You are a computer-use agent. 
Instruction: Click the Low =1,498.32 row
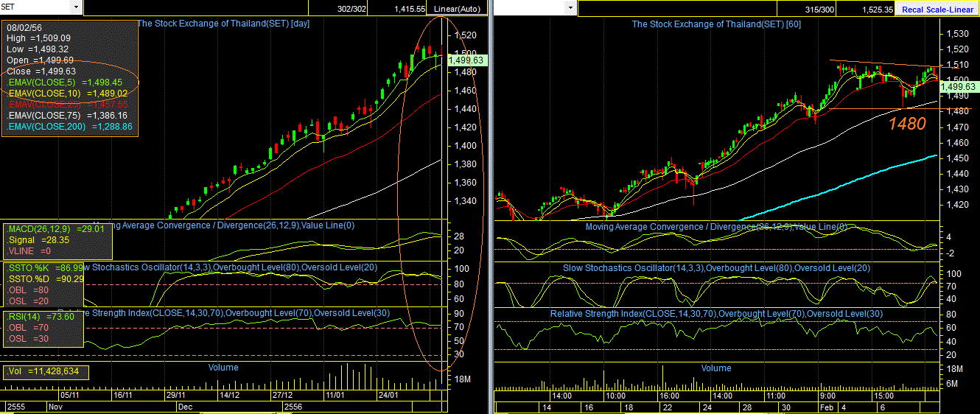(38, 49)
